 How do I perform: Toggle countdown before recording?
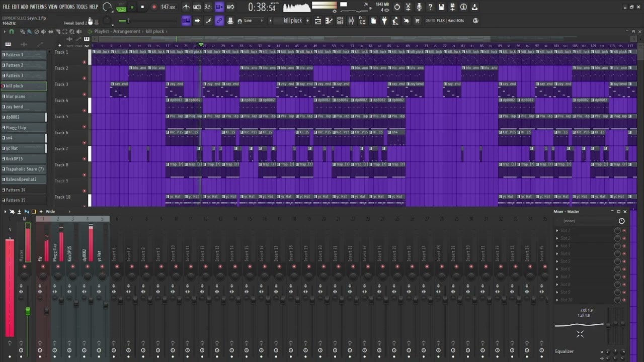(208, 7)
